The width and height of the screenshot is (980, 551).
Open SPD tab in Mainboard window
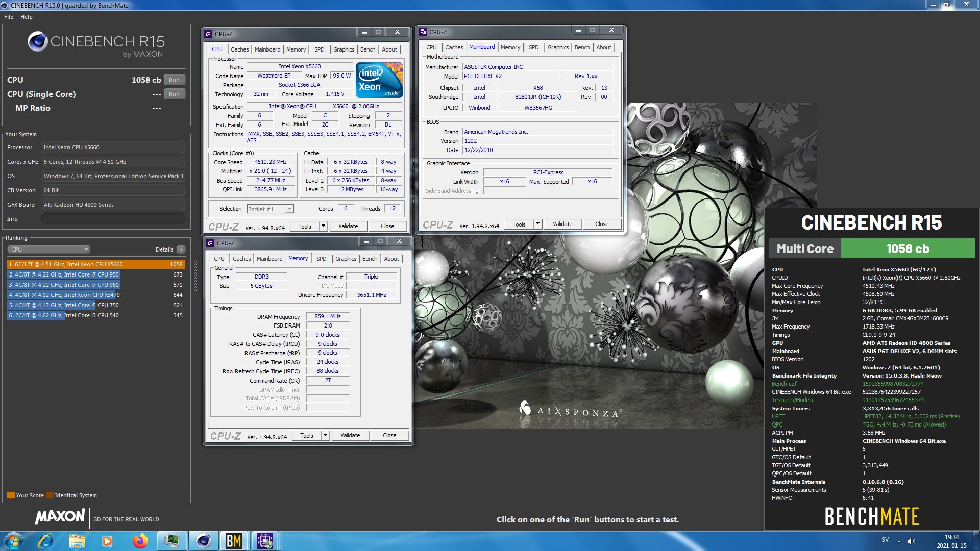tap(533, 47)
